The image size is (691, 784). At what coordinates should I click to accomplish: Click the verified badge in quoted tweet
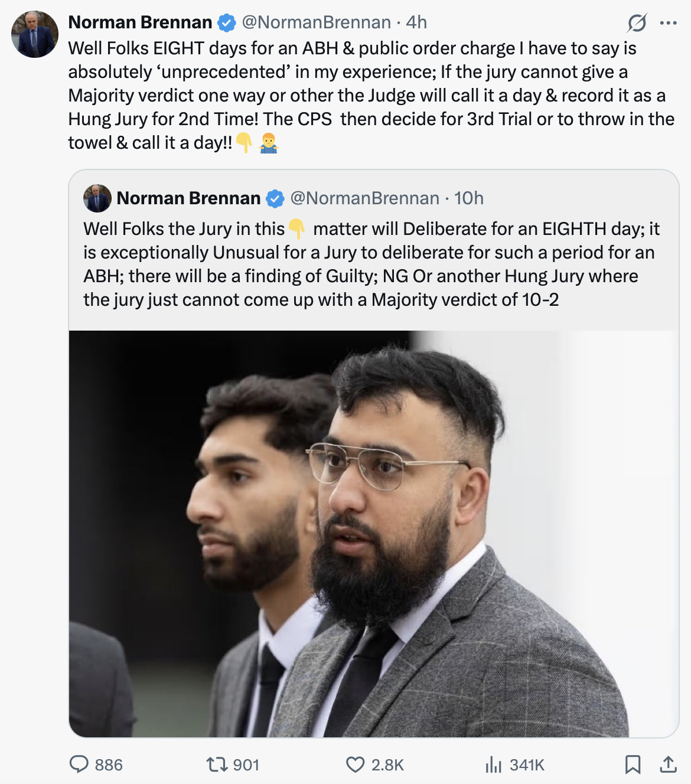point(275,199)
